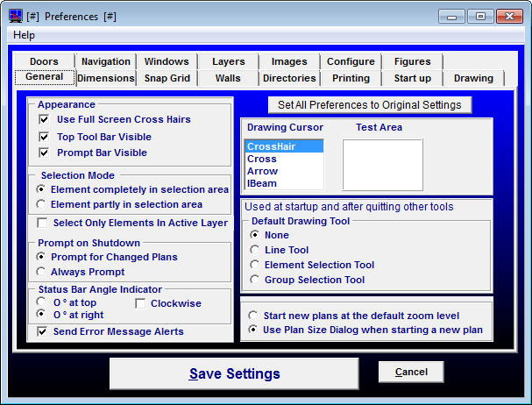
Task: Click Set All Preferences to Original Settings
Action: pyautogui.click(x=370, y=105)
